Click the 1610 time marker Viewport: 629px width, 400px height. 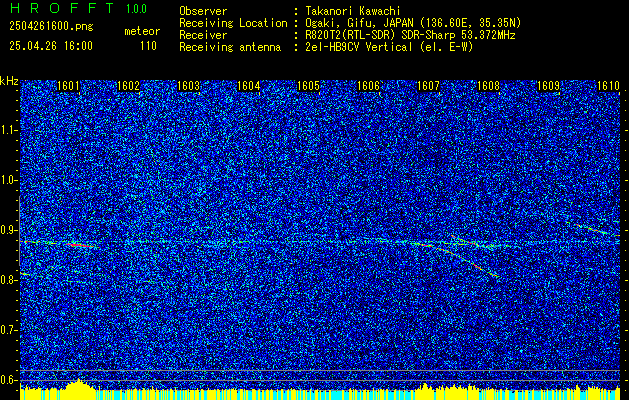pyautogui.click(x=609, y=86)
